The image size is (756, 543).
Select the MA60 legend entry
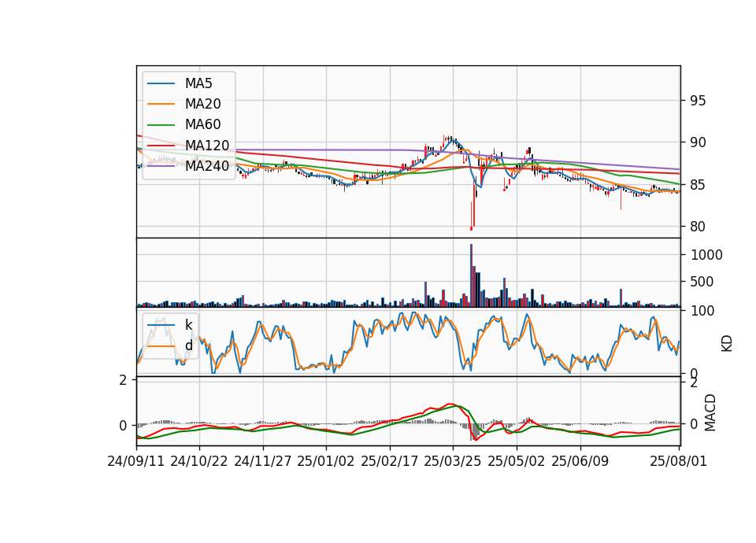click(x=202, y=124)
